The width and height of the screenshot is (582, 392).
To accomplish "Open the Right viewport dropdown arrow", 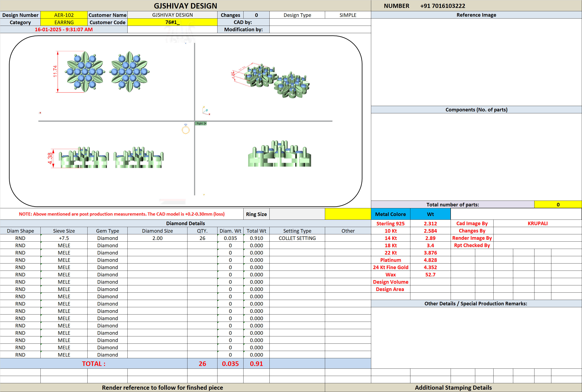I will (x=205, y=124).
